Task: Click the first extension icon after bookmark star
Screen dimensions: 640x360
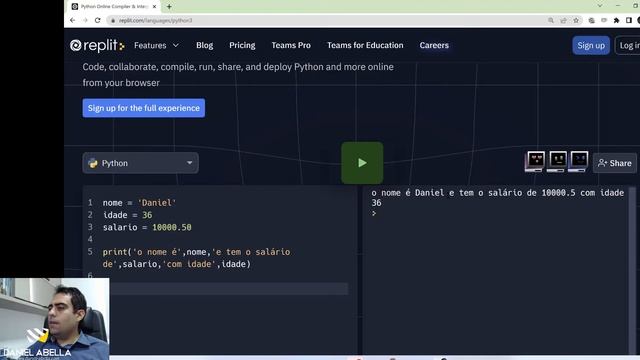Action: pyautogui.click(x=591, y=20)
